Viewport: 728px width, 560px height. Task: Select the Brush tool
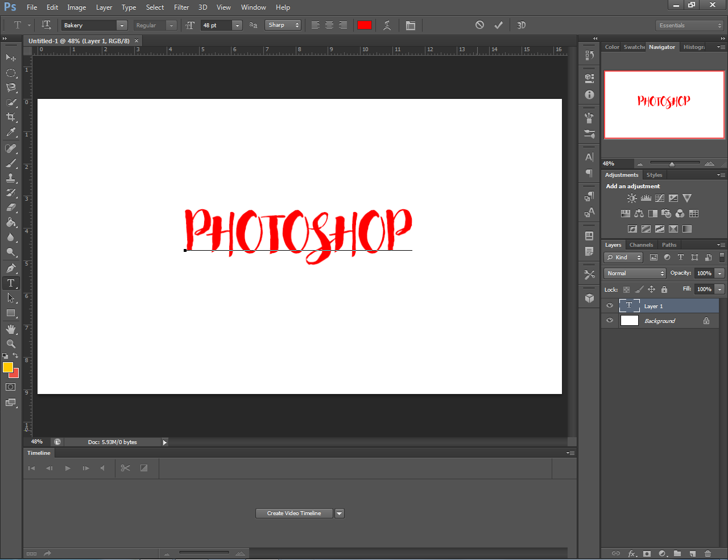point(11,163)
